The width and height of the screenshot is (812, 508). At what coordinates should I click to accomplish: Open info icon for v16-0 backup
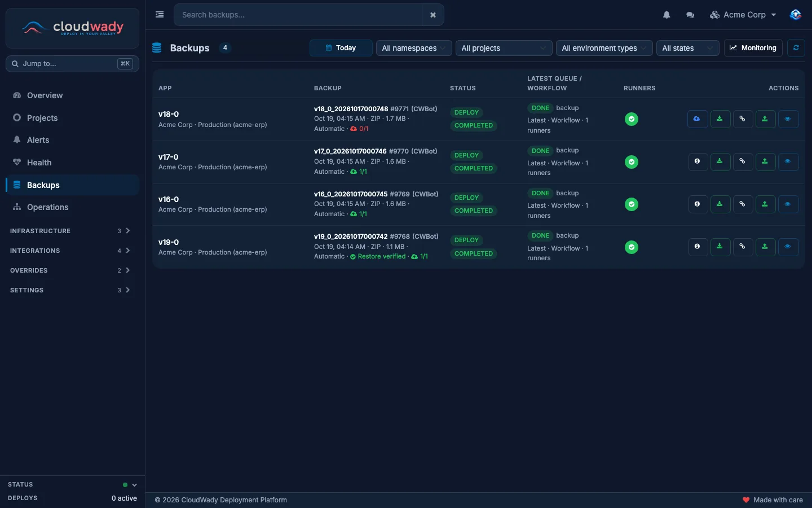(x=698, y=204)
